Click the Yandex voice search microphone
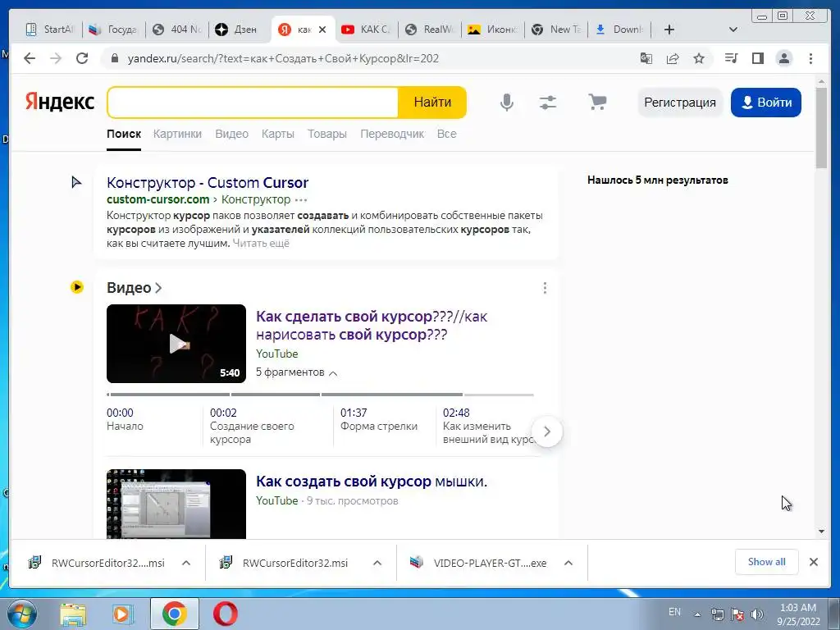 [x=506, y=102]
